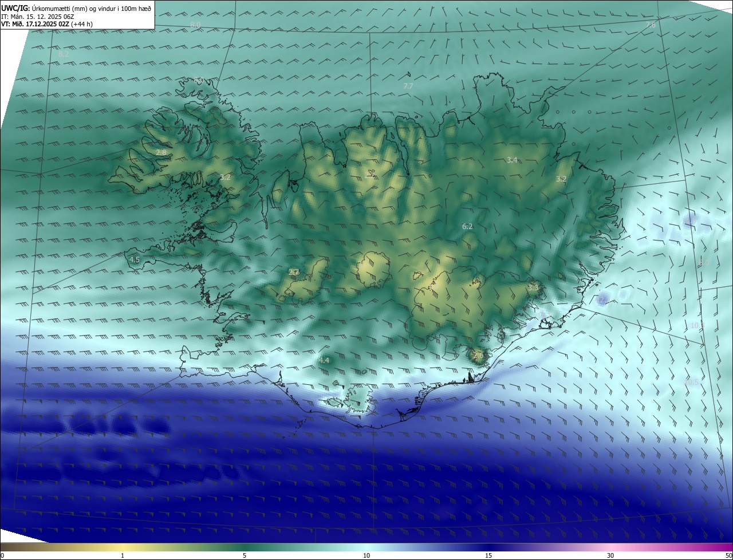Click the 7.7 value label

[x=408, y=86]
